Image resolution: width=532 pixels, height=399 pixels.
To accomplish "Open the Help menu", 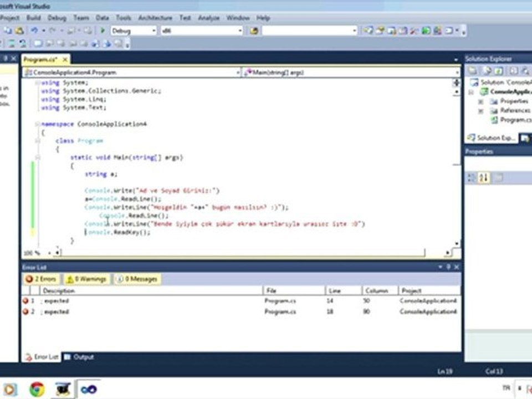I will click(x=263, y=18).
